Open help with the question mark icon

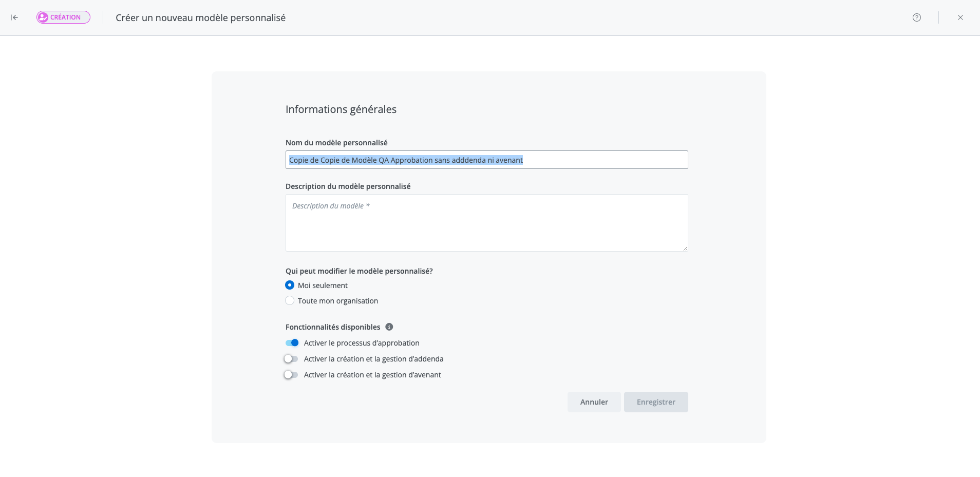tap(916, 17)
